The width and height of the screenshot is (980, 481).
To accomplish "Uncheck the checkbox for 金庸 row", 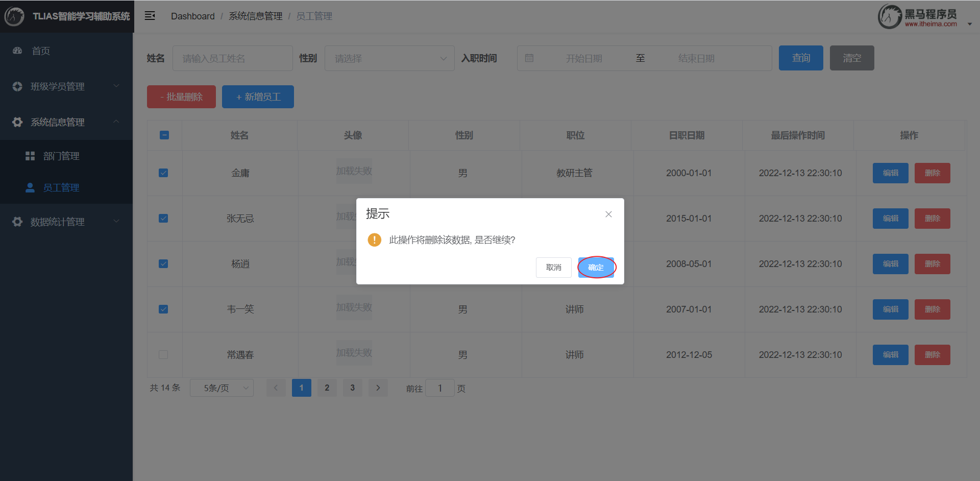I will (163, 173).
